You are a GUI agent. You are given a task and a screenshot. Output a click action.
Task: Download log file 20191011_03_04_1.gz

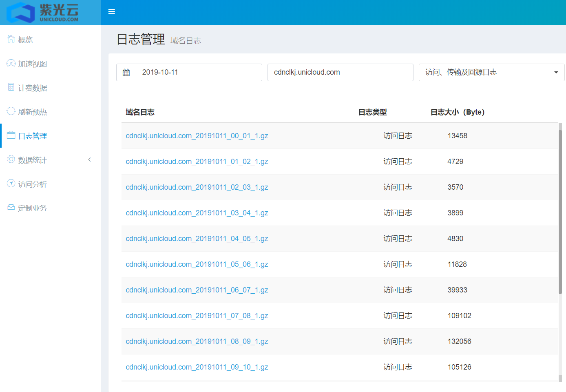coord(197,213)
